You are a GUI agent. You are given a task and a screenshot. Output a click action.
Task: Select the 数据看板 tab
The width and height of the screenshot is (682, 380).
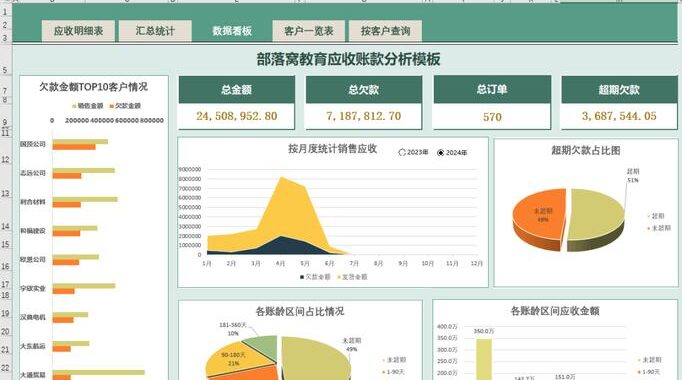pyautogui.click(x=232, y=31)
